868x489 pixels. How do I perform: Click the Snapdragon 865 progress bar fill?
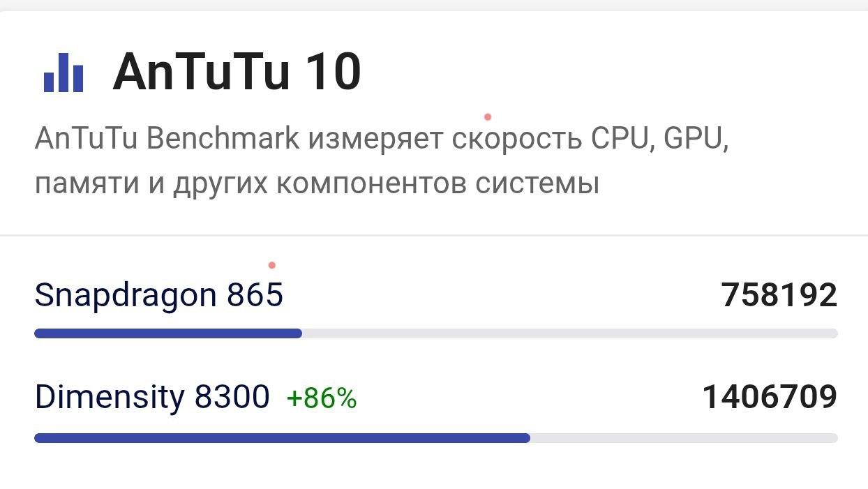168,333
